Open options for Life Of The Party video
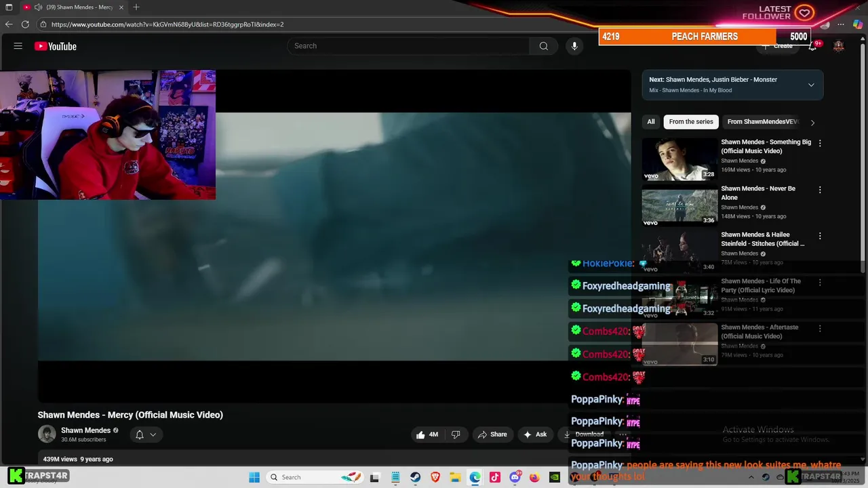Screen dimensions: 868x488 point(820,282)
